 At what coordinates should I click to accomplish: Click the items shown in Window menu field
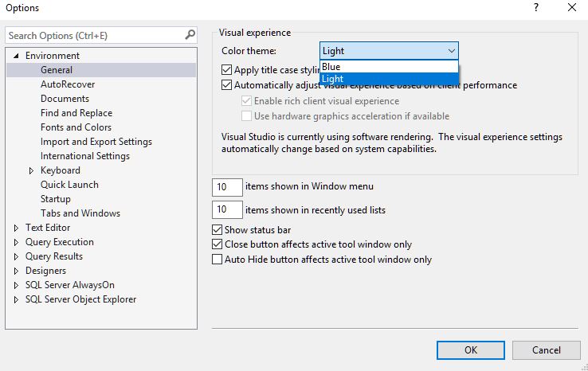pos(227,187)
